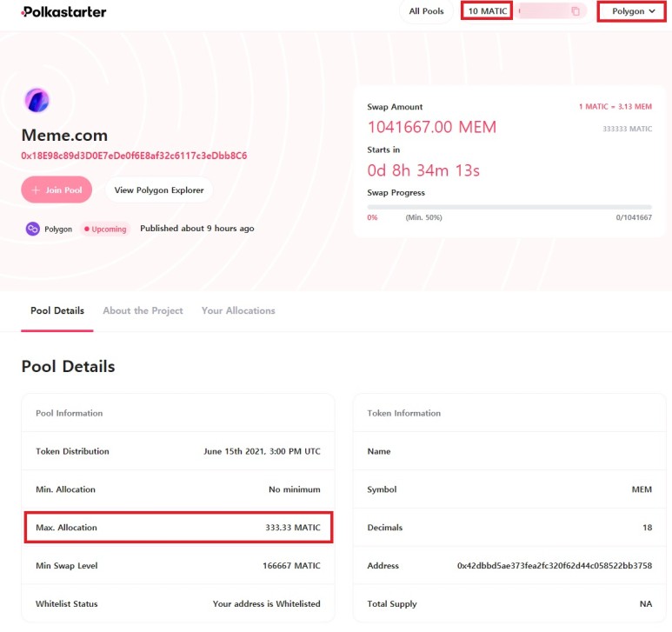672x632 pixels.
Task: Click the Polygon network chain icon
Action: [32, 229]
